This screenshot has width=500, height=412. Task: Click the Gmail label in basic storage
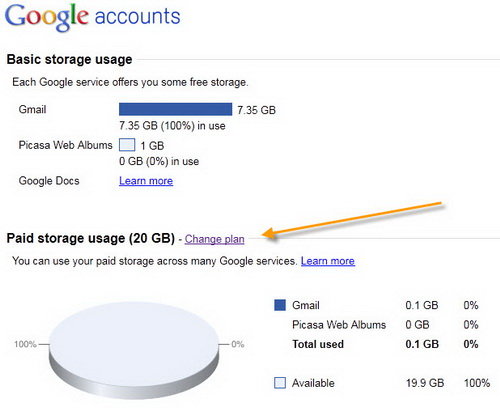(x=32, y=109)
